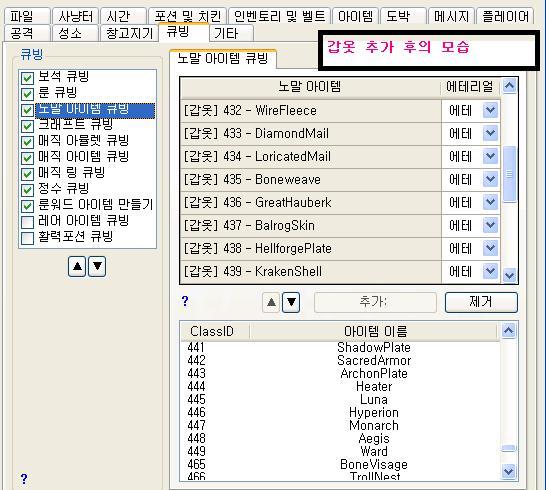Click the 아이템 이름 column header

click(375, 331)
